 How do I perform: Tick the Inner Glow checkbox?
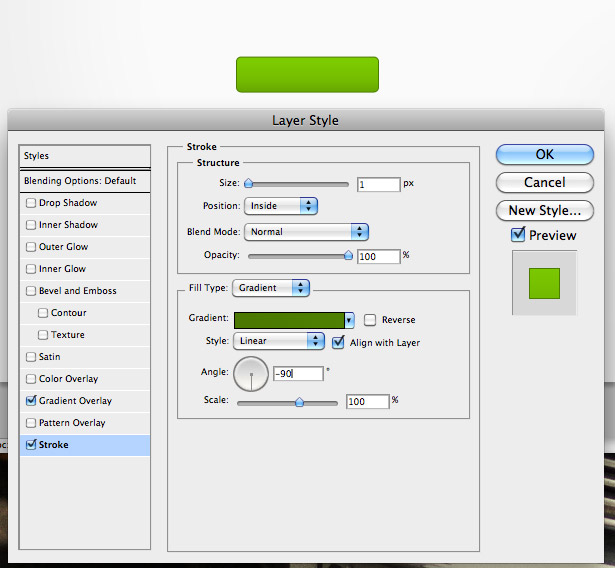coord(31,269)
